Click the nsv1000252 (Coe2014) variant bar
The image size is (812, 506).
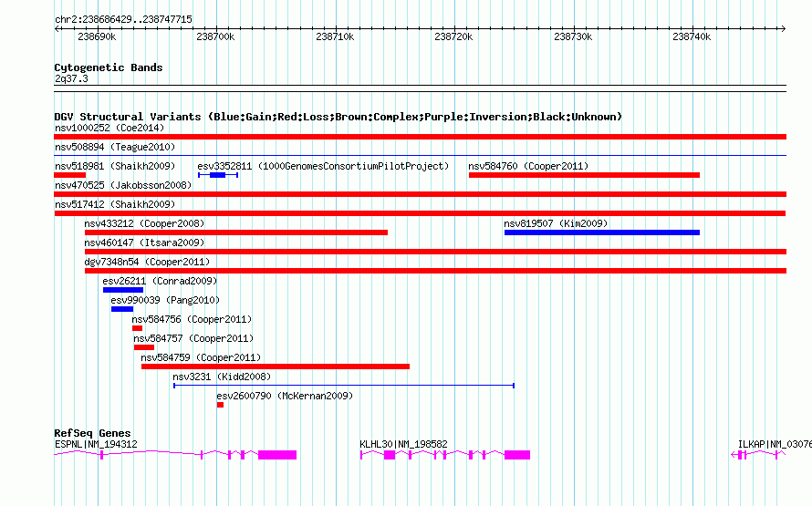420,137
